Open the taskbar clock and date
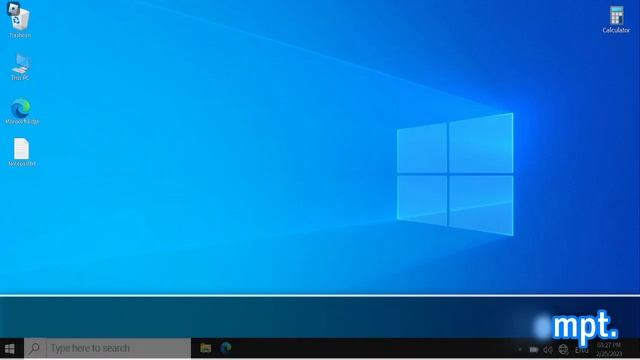Viewport: 640px width, 360px height. [609, 349]
